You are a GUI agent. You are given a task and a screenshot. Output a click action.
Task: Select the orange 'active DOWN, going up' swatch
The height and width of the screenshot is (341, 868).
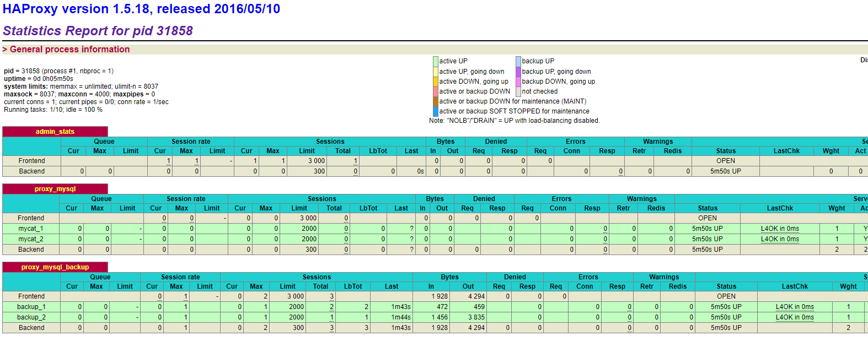coord(436,82)
